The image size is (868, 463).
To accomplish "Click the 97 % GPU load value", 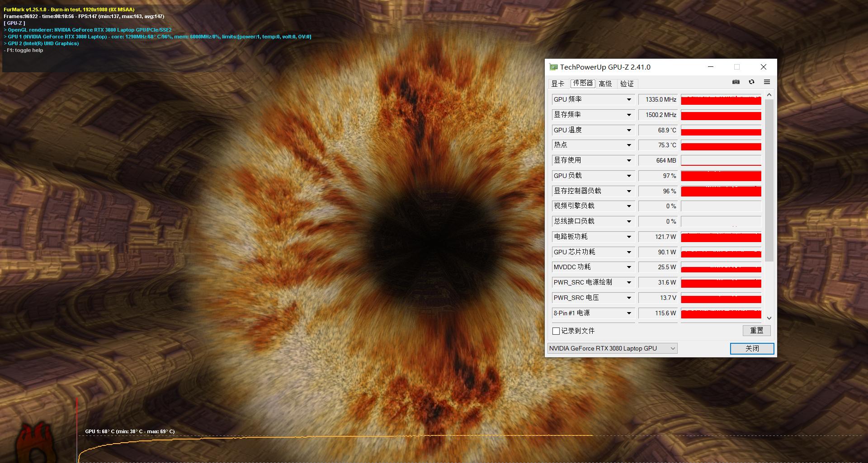I will pyautogui.click(x=658, y=176).
